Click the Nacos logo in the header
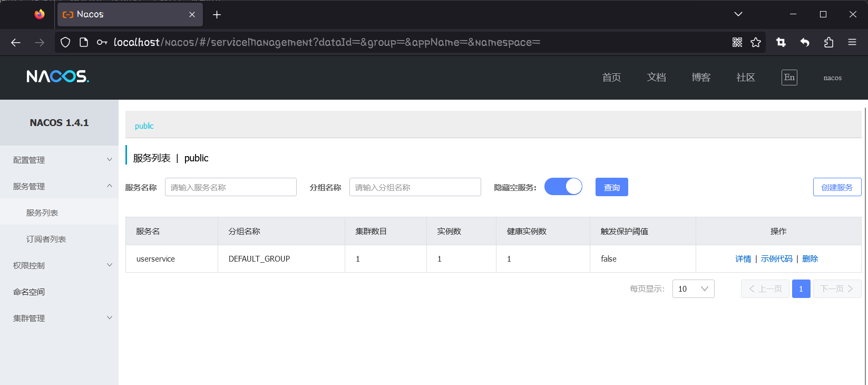This screenshot has height=385, width=868. coord(58,77)
